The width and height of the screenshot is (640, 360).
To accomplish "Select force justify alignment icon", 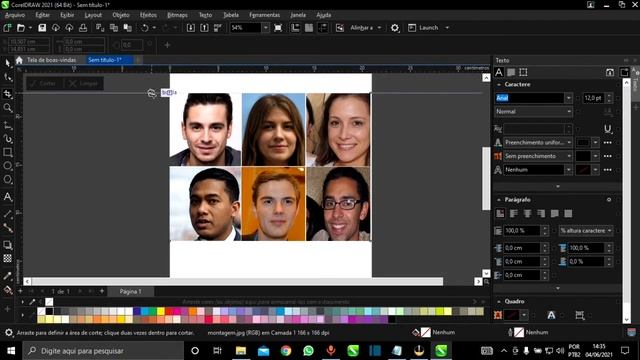I will tap(568, 213).
